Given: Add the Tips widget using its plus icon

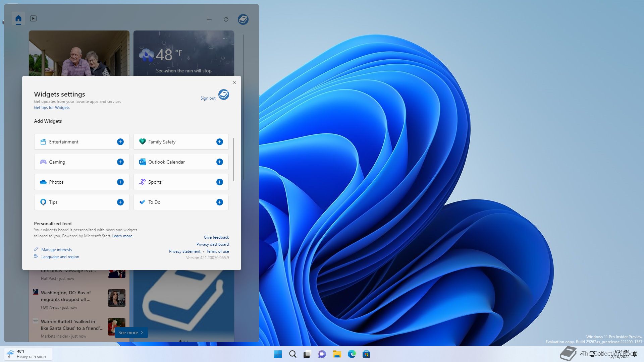Looking at the screenshot, I should pyautogui.click(x=120, y=202).
